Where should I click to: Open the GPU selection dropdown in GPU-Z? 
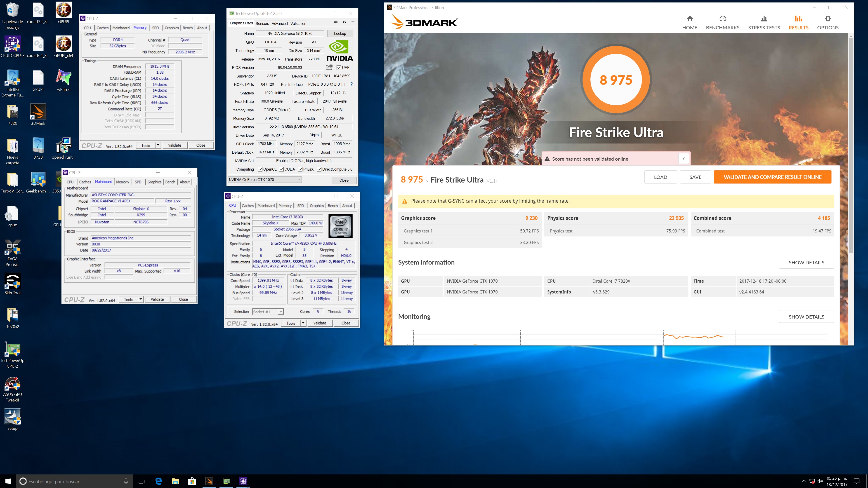264,180
